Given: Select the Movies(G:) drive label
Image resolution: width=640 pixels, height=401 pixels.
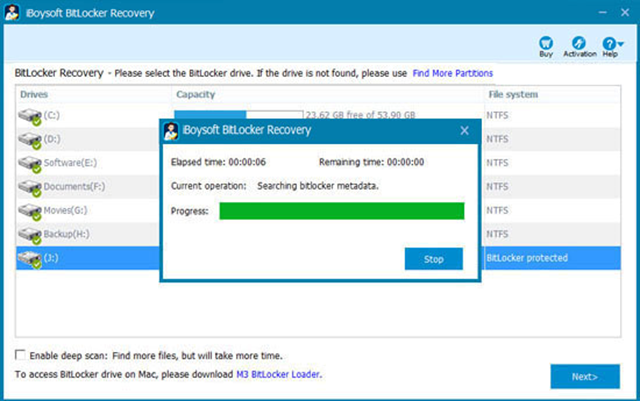Looking at the screenshot, I should (65, 210).
